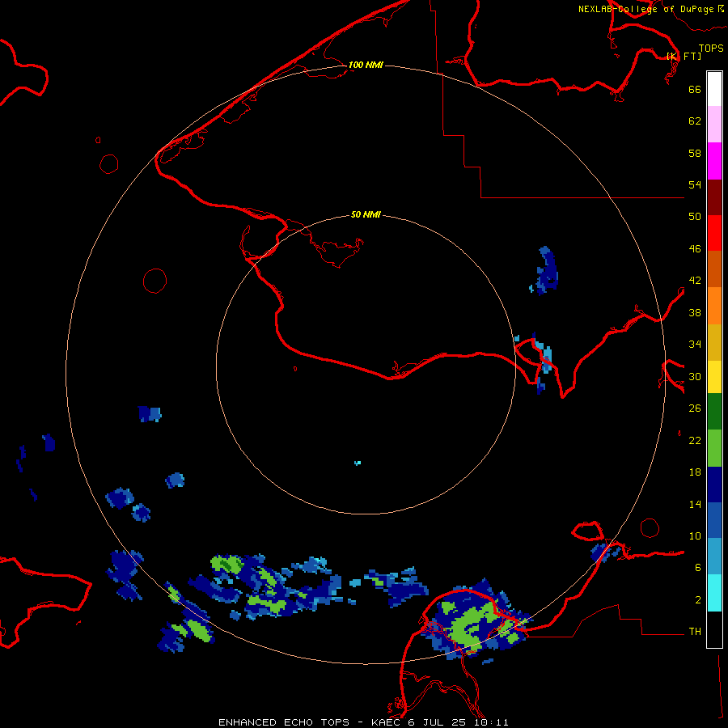This screenshot has height=728, width=728.
Task: Click the legend label "TH"
Action: pyautogui.click(x=695, y=631)
